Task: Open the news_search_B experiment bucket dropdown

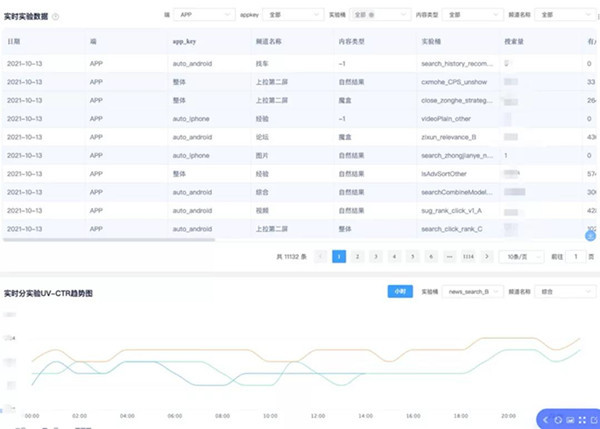Action: coord(473,291)
